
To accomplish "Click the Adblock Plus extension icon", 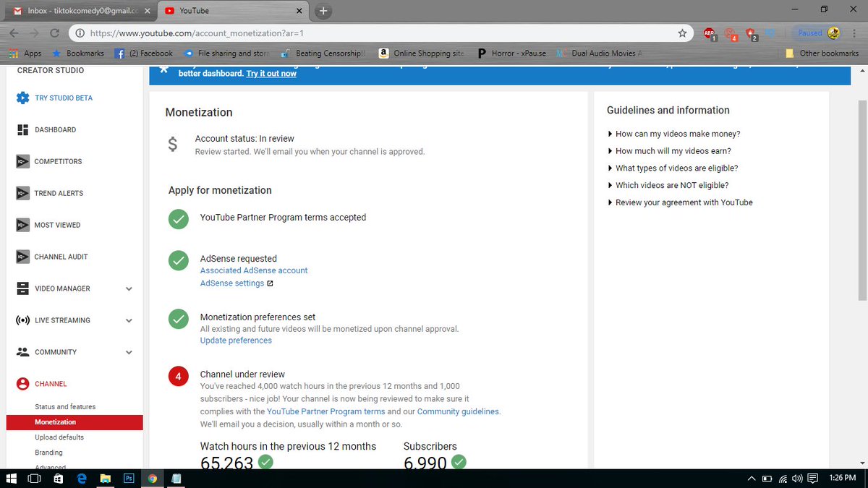I will (x=710, y=33).
